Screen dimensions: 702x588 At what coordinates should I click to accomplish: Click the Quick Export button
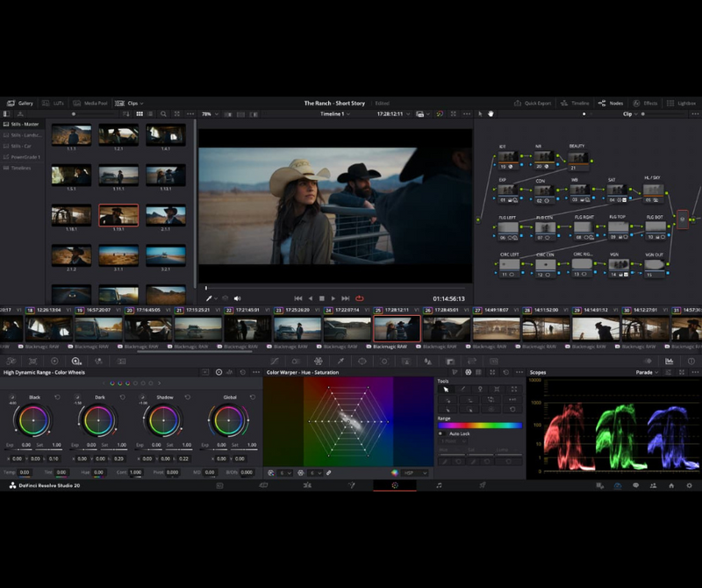tap(533, 103)
